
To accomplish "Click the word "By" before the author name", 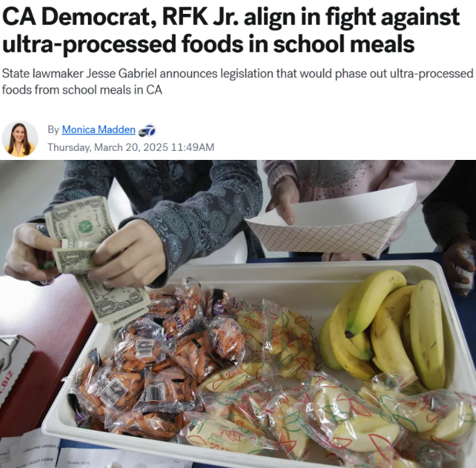I will point(53,129).
